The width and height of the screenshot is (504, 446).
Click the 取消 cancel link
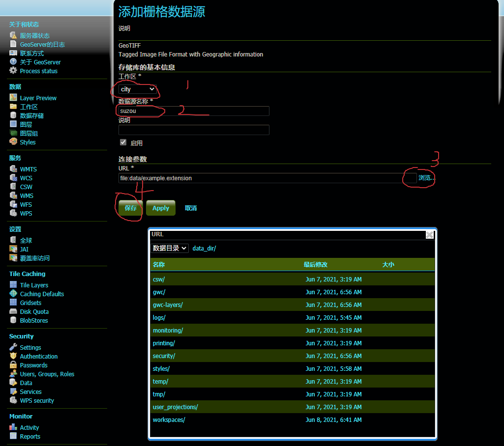[191, 208]
